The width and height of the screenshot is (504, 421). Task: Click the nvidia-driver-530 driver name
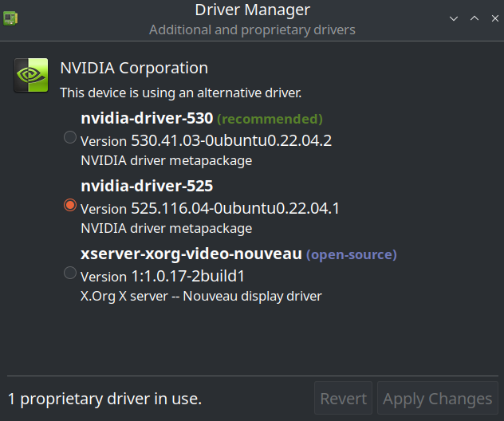tap(147, 118)
